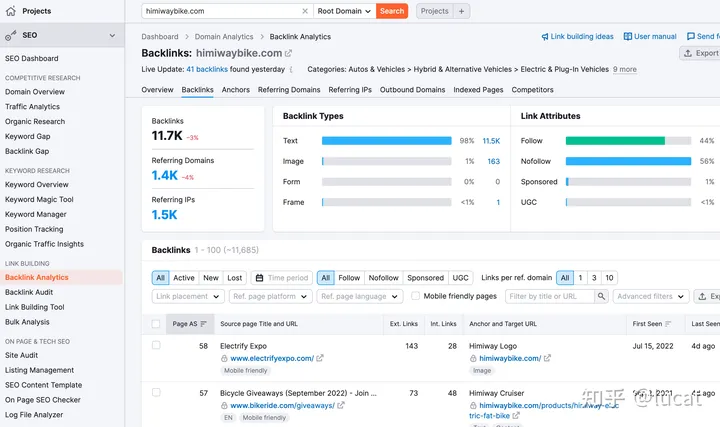Switch to the Indexed Pages tab
The width and height of the screenshot is (720, 427).
478,90
